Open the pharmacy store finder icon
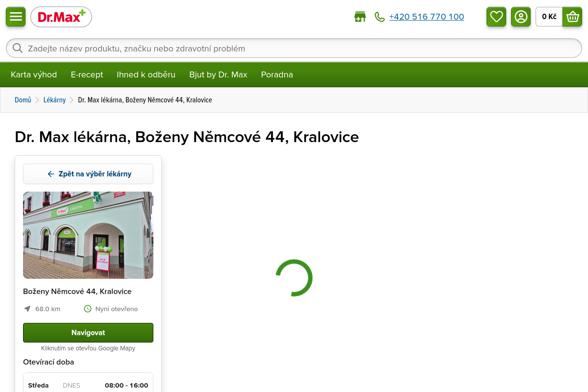The image size is (588, 392). (x=360, y=17)
